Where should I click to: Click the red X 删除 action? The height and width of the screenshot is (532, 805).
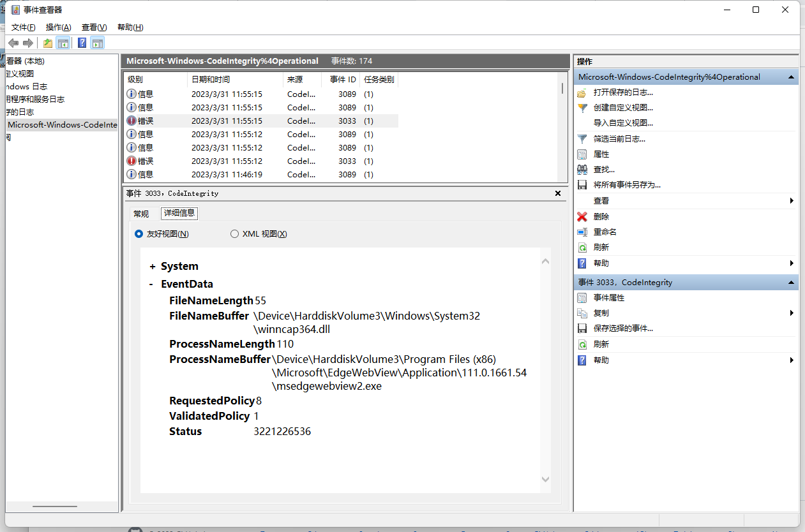tap(601, 216)
